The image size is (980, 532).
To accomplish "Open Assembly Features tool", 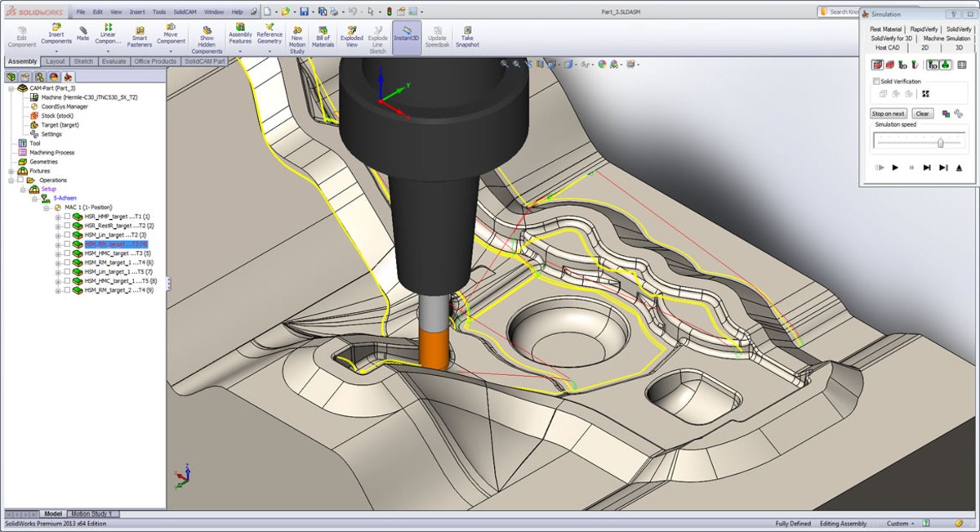I will [x=240, y=34].
